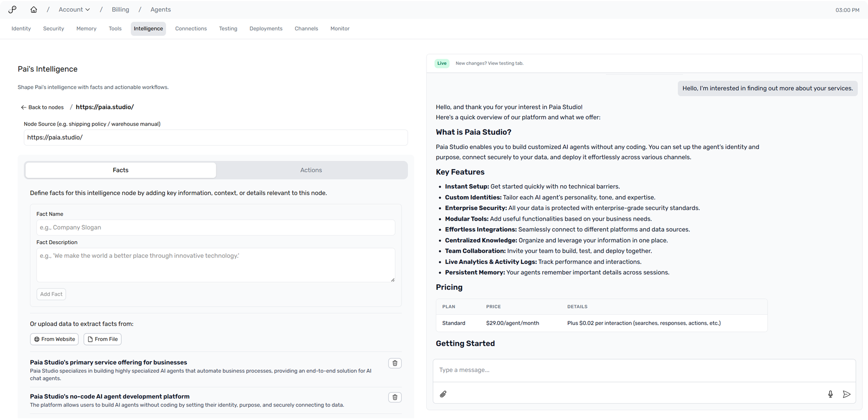The height and width of the screenshot is (420, 868).
Task: Click the From File button
Action: coord(103,339)
